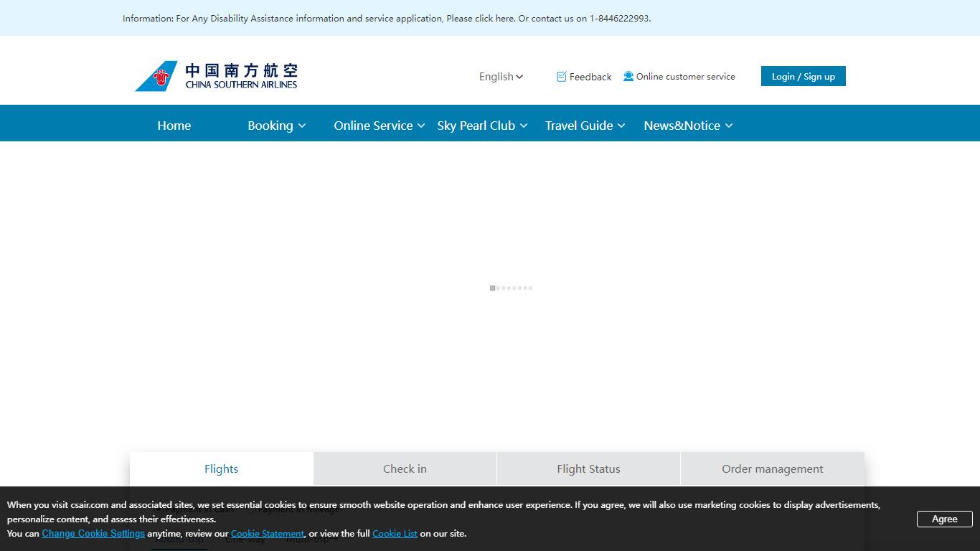Select the Flights tab
The height and width of the screenshot is (551, 980).
[221, 469]
